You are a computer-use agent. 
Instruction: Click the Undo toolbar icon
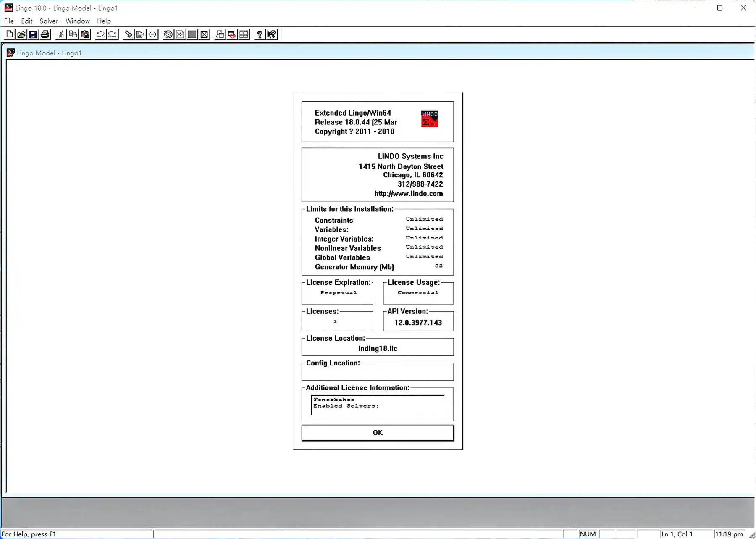click(100, 34)
